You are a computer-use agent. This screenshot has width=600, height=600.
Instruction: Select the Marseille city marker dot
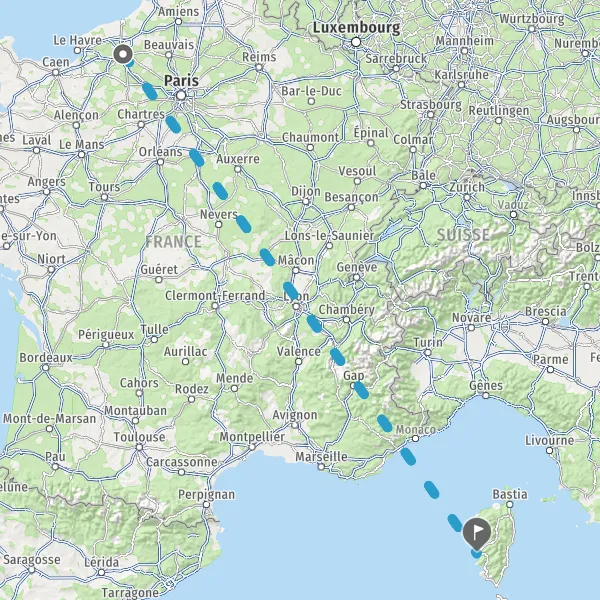(321, 467)
